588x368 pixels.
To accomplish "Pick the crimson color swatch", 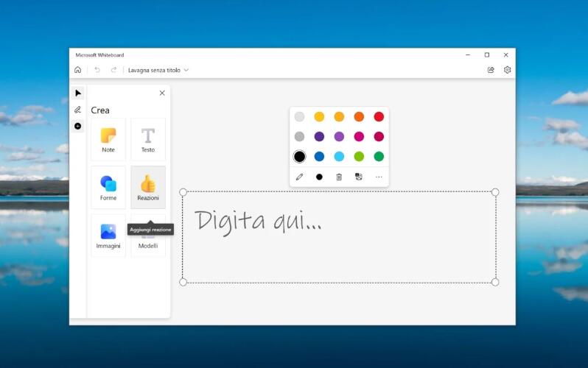I will pyautogui.click(x=379, y=136).
